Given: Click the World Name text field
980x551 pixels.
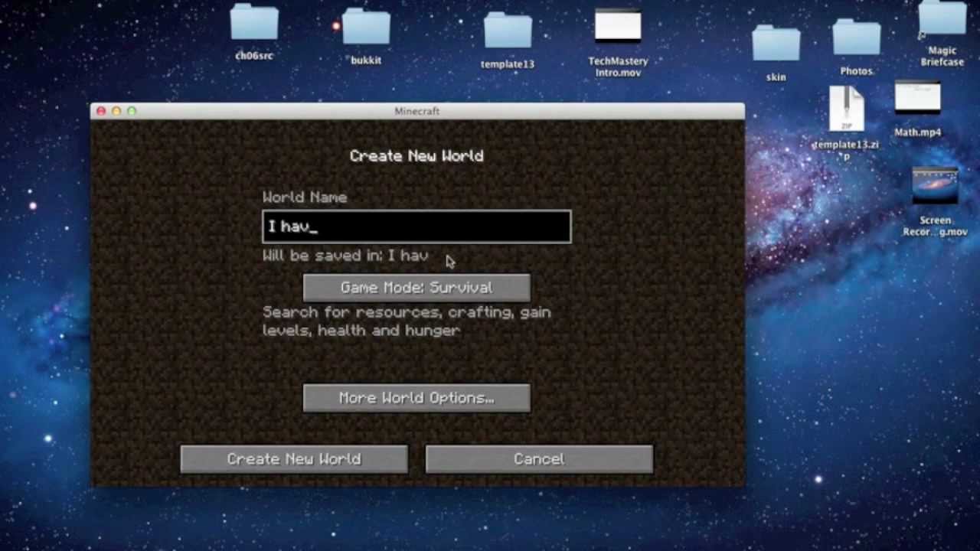Looking at the screenshot, I should [416, 227].
